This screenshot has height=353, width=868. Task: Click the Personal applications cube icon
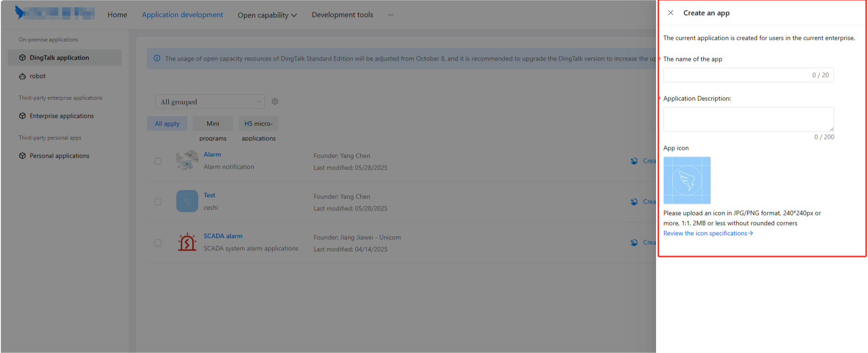[22, 156]
